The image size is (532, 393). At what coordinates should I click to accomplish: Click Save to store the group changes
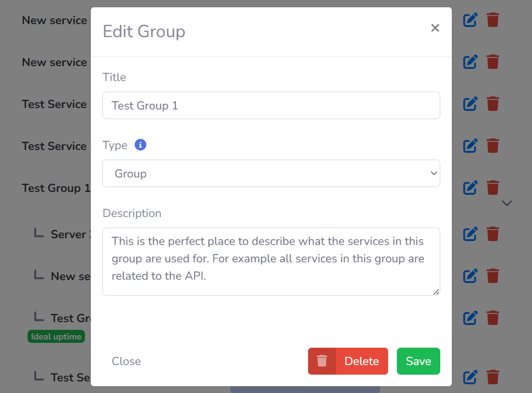click(x=418, y=361)
